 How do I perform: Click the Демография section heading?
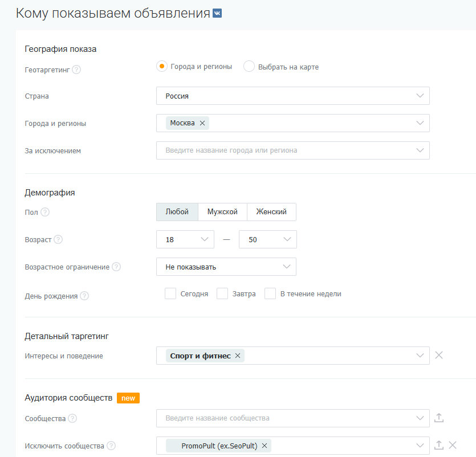pyautogui.click(x=50, y=193)
